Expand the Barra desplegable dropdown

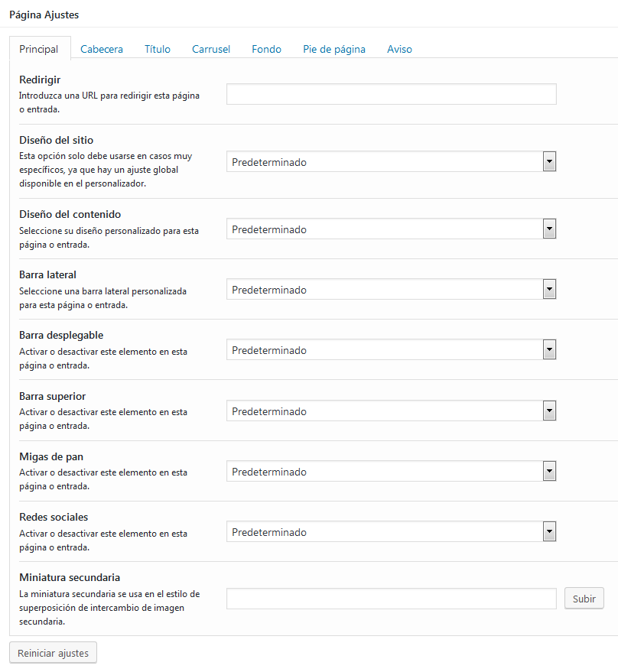(391, 350)
